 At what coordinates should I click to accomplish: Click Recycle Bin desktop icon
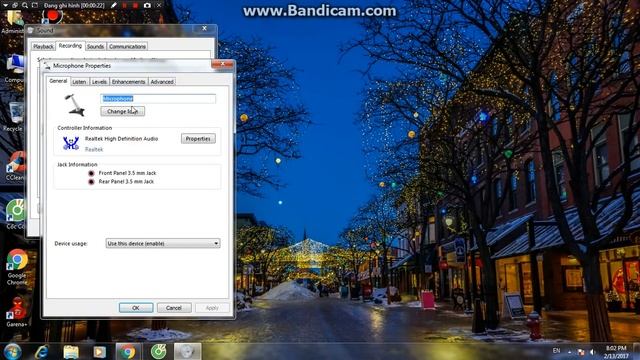15,117
